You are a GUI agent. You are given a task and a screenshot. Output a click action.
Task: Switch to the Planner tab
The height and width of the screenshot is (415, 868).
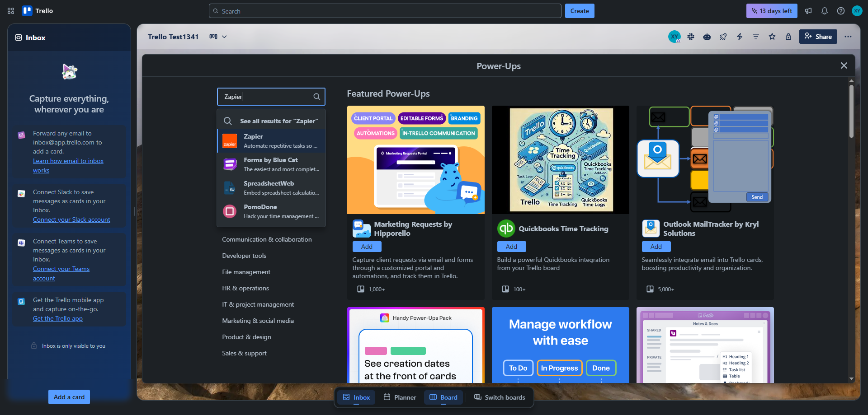(400, 397)
